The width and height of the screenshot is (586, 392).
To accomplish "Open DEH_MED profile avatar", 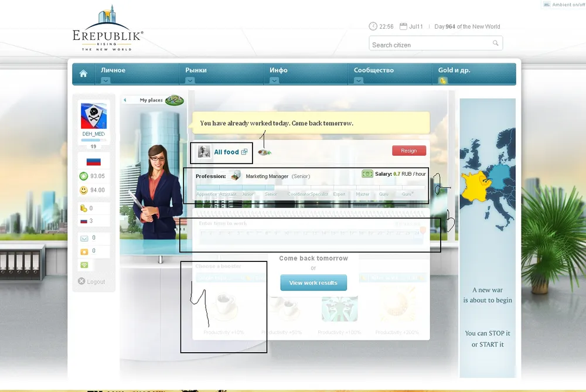I will click(x=94, y=116).
